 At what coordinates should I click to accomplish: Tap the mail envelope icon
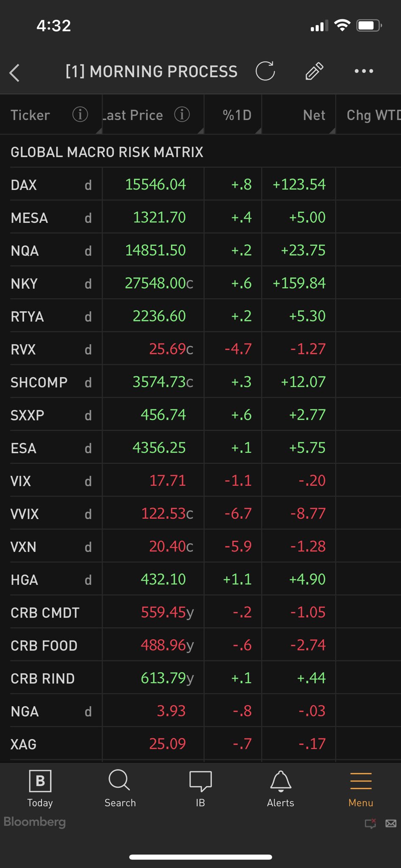391,823
